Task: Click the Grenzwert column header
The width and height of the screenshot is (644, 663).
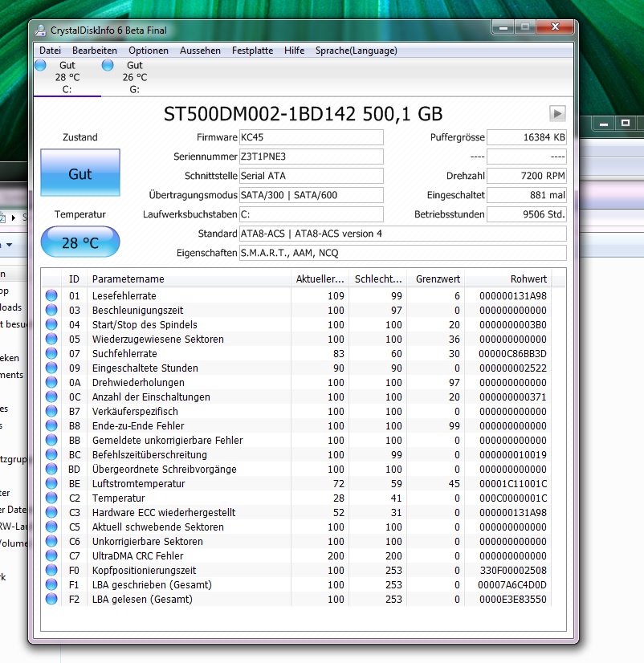Action: coord(436,279)
